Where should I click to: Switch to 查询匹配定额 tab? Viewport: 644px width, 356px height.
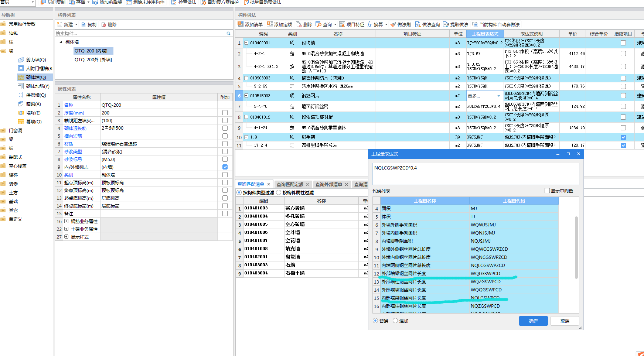290,184
